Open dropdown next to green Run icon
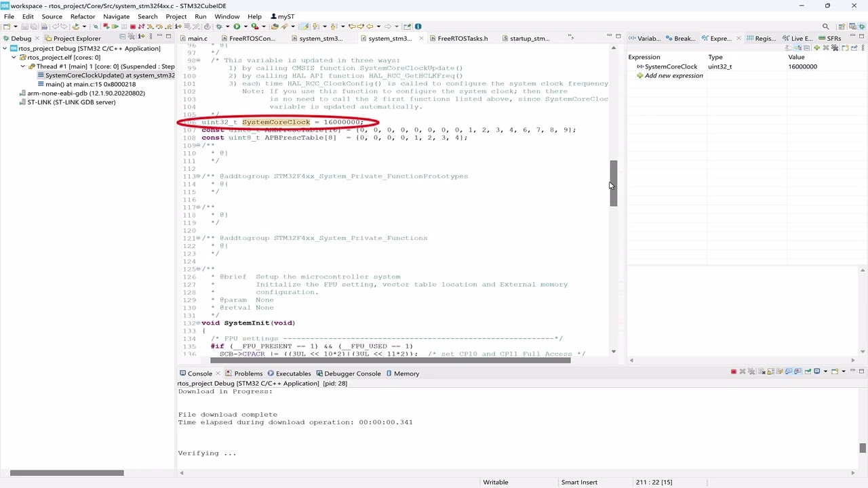This screenshot has height=488, width=868. [245, 26]
